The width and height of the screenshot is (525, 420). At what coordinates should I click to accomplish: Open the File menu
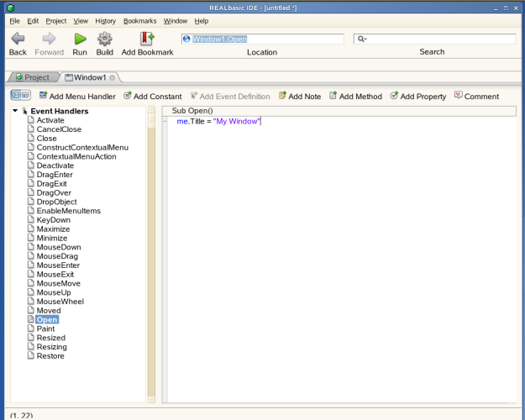(x=14, y=21)
